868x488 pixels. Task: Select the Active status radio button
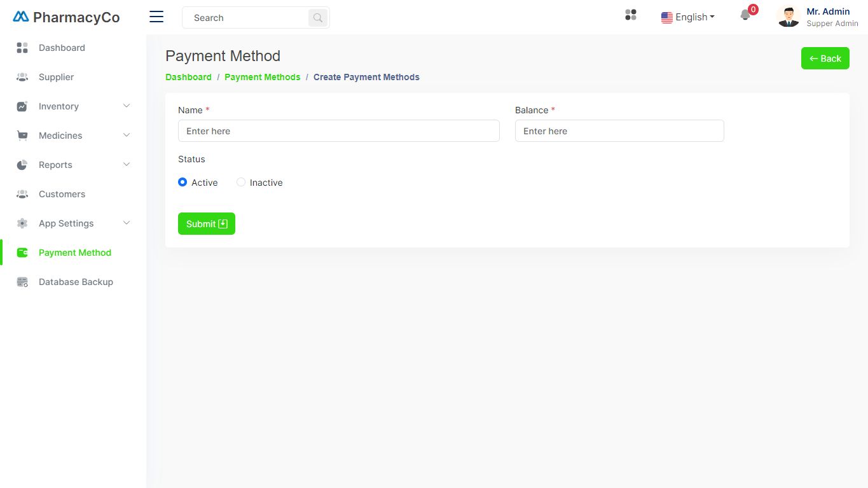(183, 182)
